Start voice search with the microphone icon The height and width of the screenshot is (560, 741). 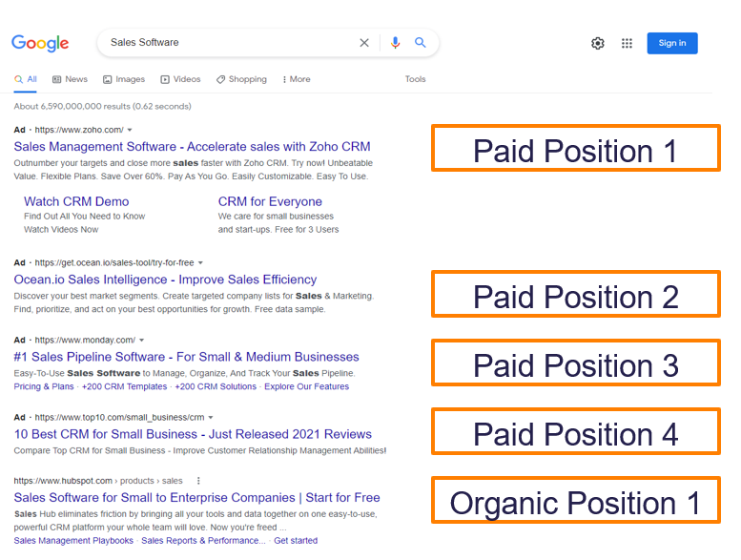(395, 43)
